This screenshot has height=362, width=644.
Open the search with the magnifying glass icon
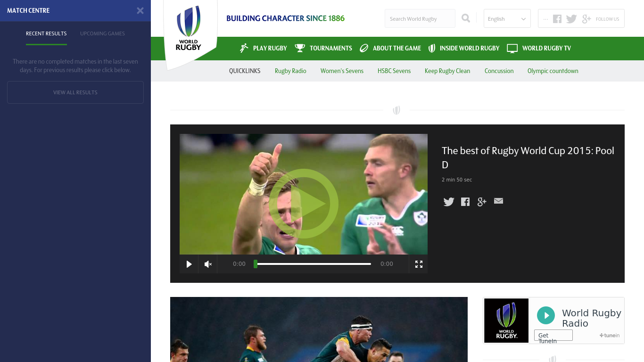coord(466,18)
